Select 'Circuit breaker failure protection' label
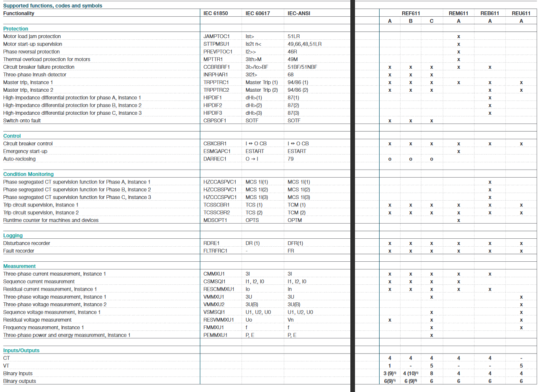The width and height of the screenshot is (540, 392). pos(39,67)
